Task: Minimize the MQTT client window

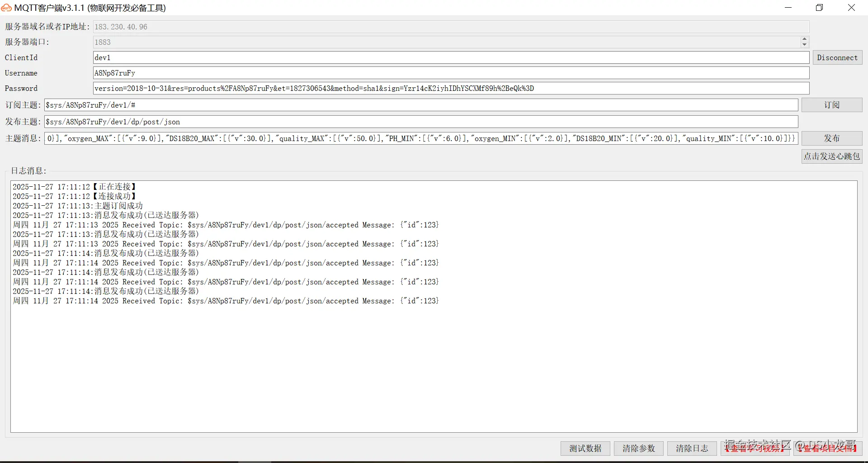Action: 788,8
